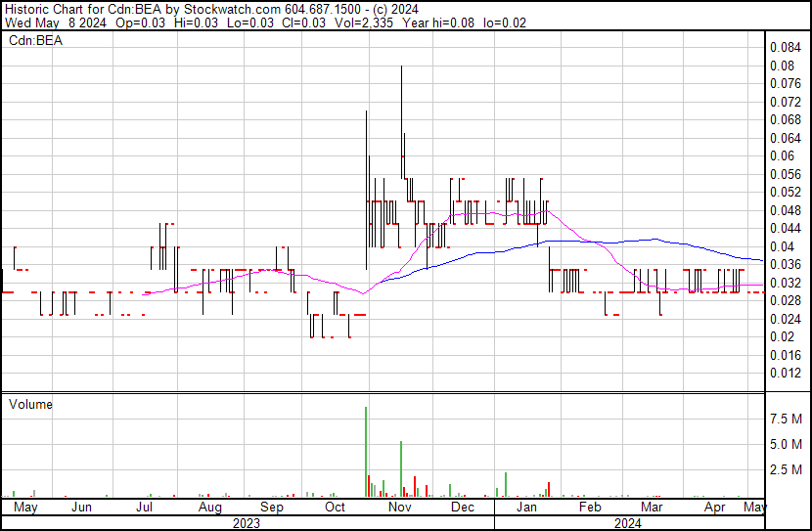Click the Cdn:BEA ticker label
Image resolution: width=812 pixels, height=531 pixels.
35,40
